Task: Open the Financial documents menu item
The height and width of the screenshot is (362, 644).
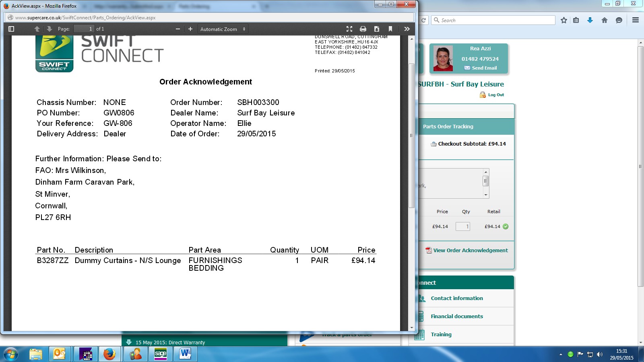Action: 457,316
